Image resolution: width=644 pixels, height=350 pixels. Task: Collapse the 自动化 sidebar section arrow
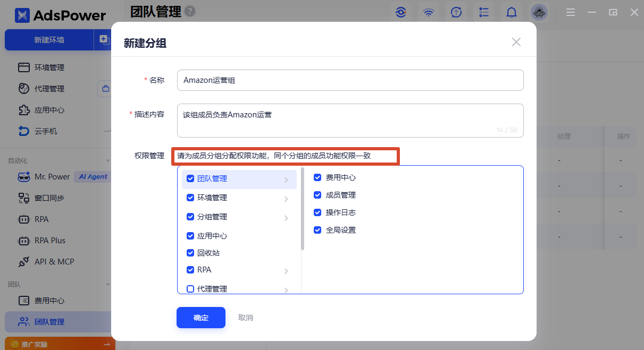point(107,160)
